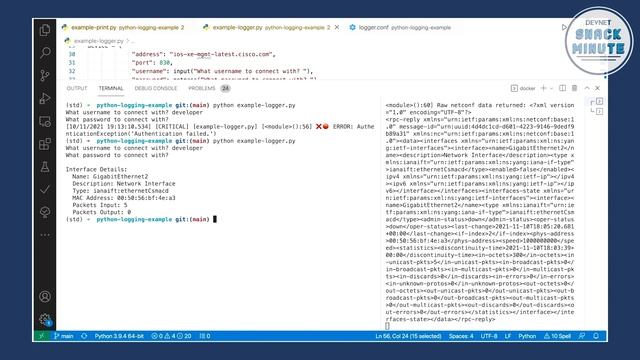Open Remote Explorer view

[x=45, y=121]
